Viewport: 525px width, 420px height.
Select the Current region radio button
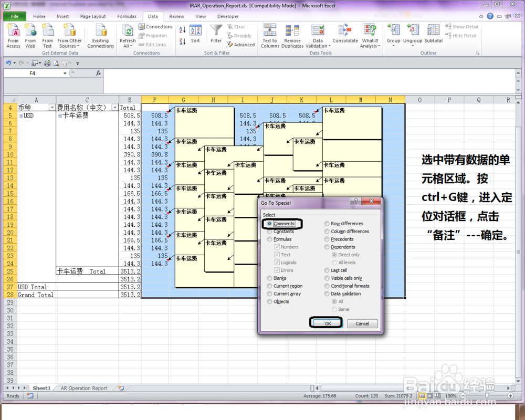[269, 286]
